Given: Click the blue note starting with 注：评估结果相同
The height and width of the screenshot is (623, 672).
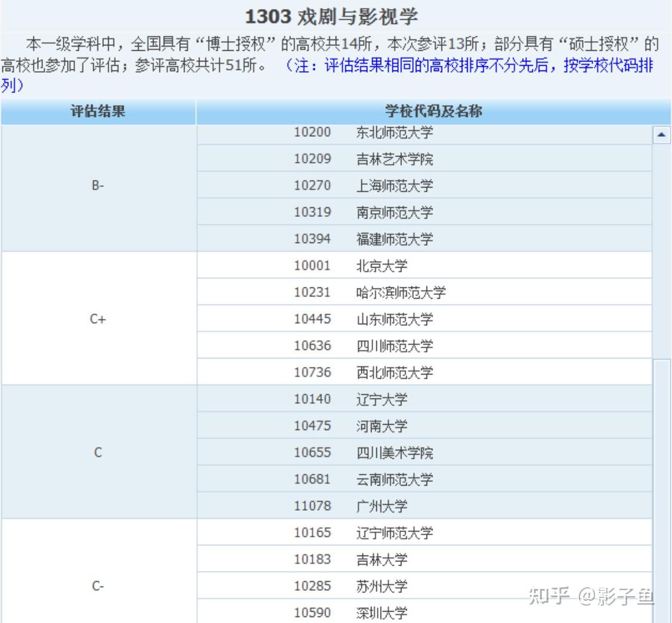Looking at the screenshot, I should tap(327, 75).
